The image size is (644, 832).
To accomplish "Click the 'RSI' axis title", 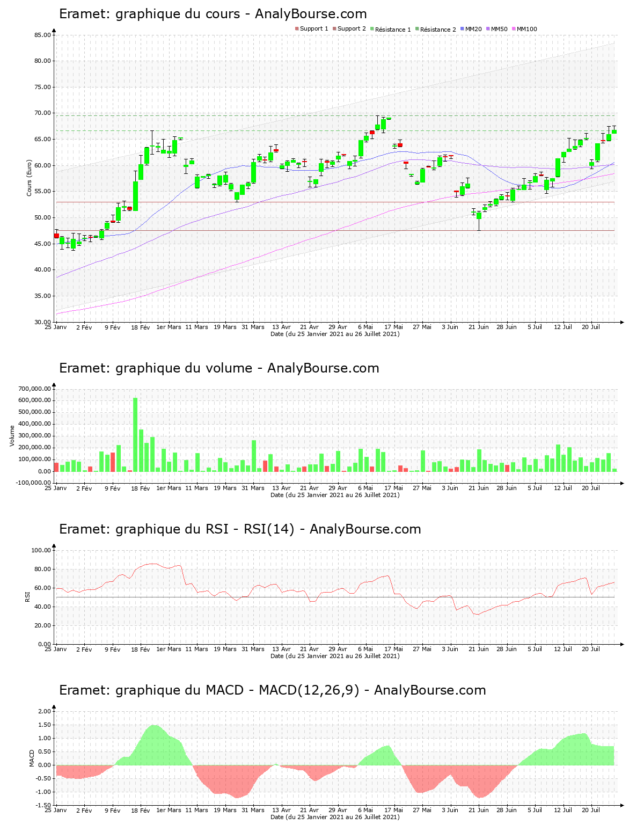I will coord(27,596).
